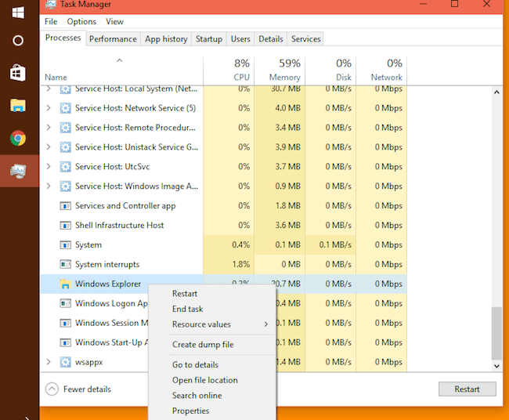Click the gear icon of Service Host: Network Service

pyautogui.click(x=66, y=108)
